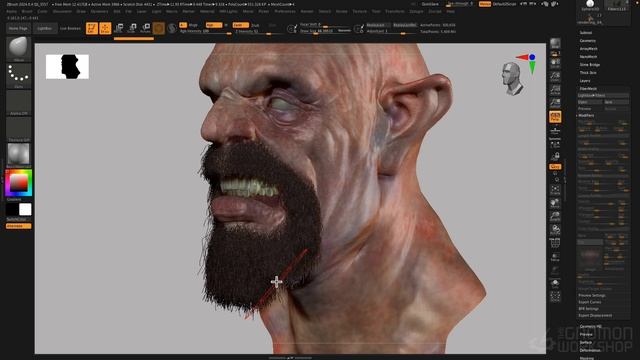Image resolution: width=640 pixels, height=360 pixels.
Task: Click the QuickSave button
Action: click(x=430, y=4)
